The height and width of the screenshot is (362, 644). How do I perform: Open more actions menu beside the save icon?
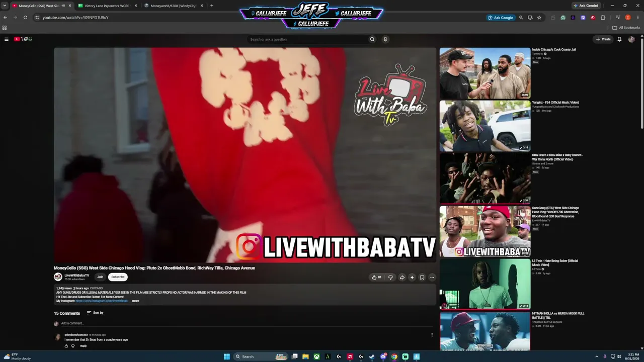432,277
